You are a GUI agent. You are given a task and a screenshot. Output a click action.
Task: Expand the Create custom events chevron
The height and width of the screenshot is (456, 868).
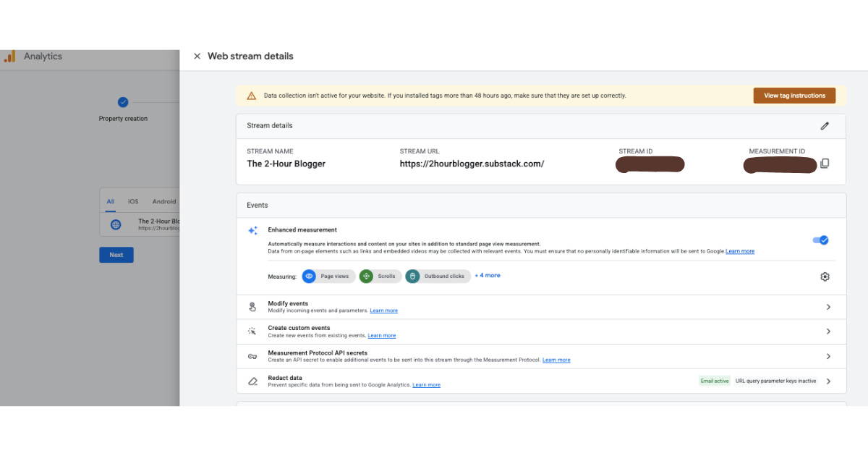coord(828,332)
